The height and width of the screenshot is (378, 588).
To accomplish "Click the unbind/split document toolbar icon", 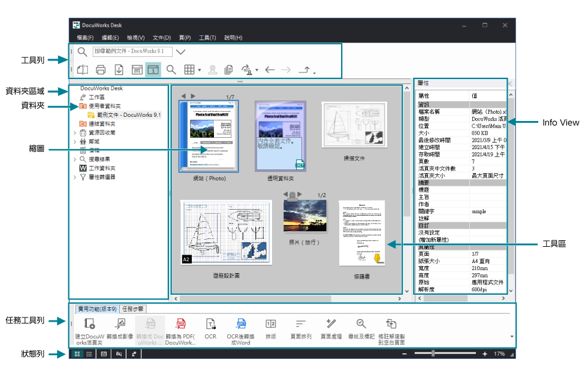I will [x=83, y=69].
